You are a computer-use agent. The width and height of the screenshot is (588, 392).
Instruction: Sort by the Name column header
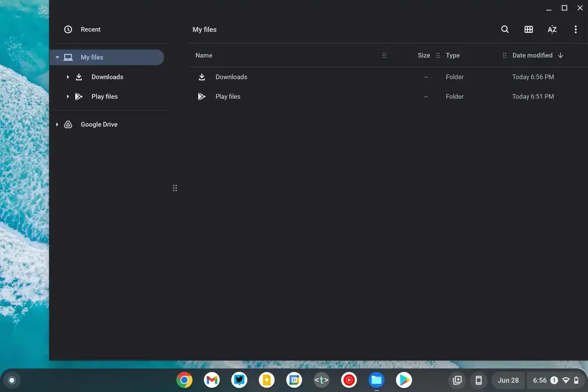pyautogui.click(x=204, y=56)
